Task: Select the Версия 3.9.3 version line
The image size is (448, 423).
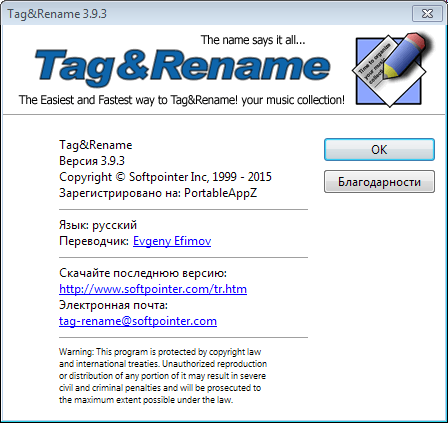Action: tap(92, 161)
